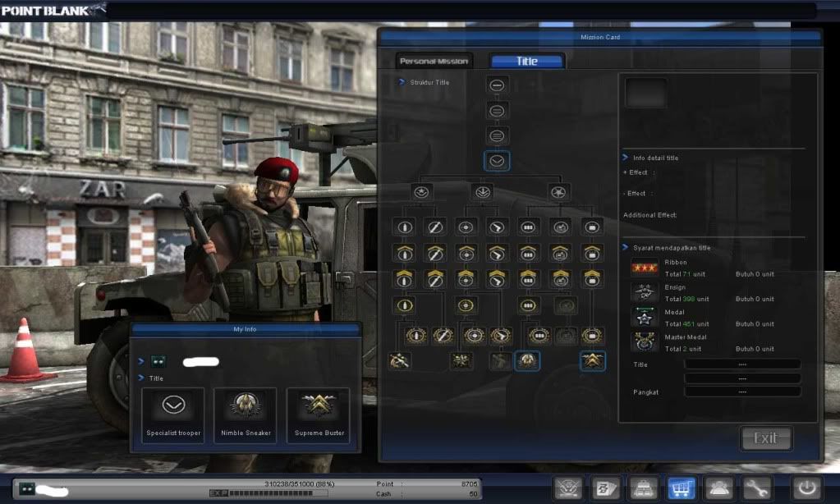Click the Point 8705 value
The height and width of the screenshot is (504, 840).
coord(469,483)
